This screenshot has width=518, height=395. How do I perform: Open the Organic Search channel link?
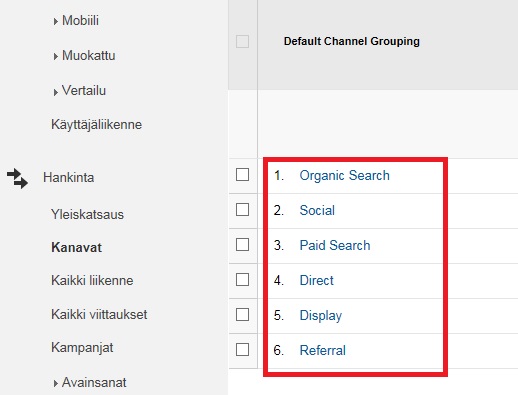[x=344, y=176]
